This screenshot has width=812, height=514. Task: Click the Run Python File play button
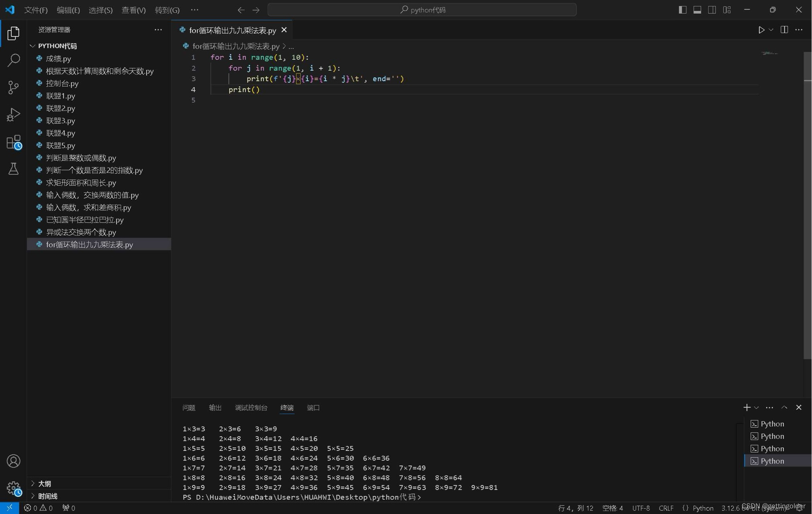(761, 30)
